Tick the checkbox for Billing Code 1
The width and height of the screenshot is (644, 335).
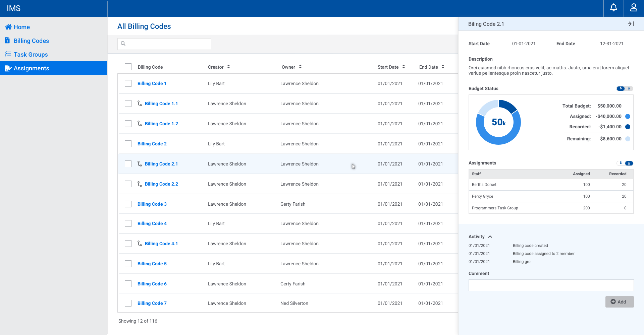click(x=128, y=83)
